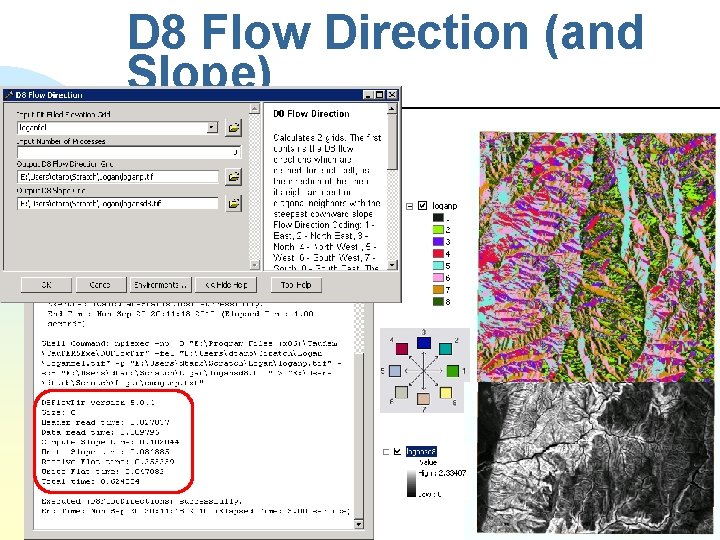The image size is (720, 540).
Task: Hide the help panel with Hide Help
Action: click(226, 285)
